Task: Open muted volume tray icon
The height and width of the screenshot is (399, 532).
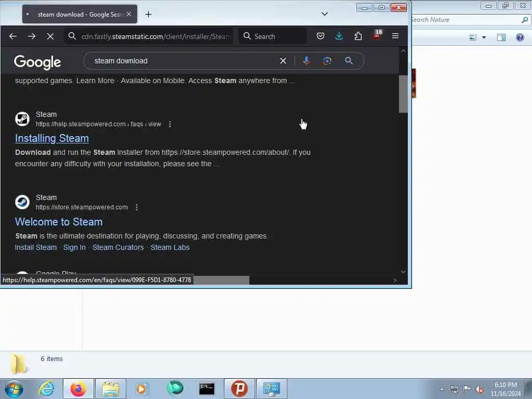Action: pyautogui.click(x=480, y=389)
